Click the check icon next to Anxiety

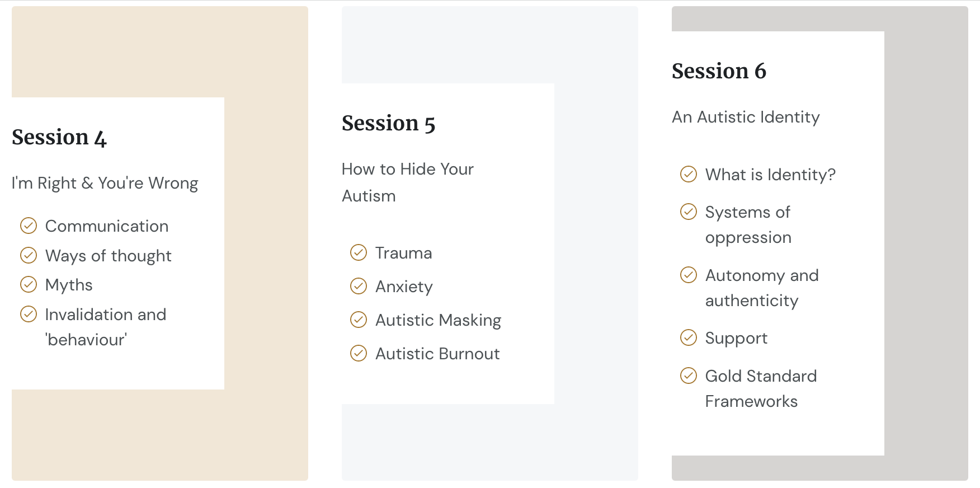(x=359, y=286)
